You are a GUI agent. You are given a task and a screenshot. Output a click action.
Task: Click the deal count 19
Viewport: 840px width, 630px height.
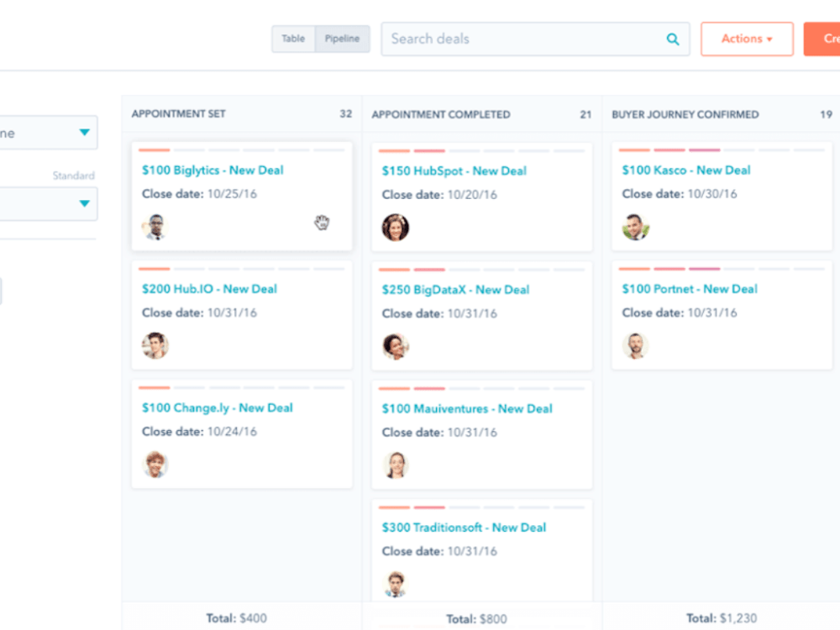826,114
